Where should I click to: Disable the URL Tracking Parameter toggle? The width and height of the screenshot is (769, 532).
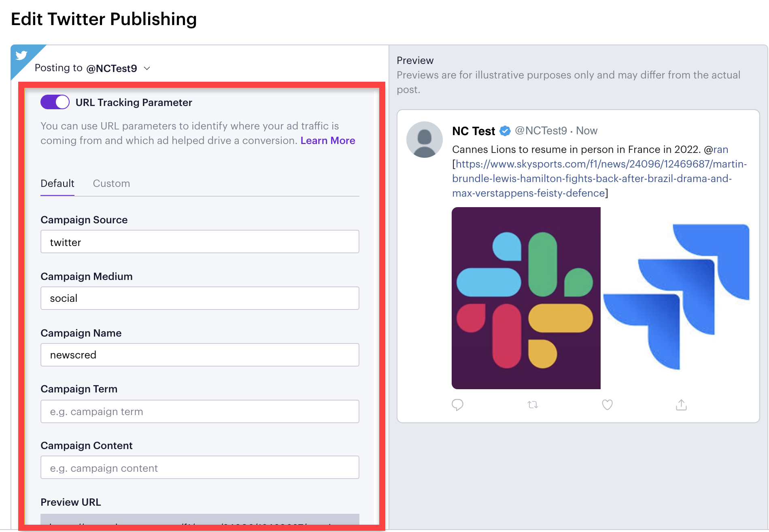point(55,102)
